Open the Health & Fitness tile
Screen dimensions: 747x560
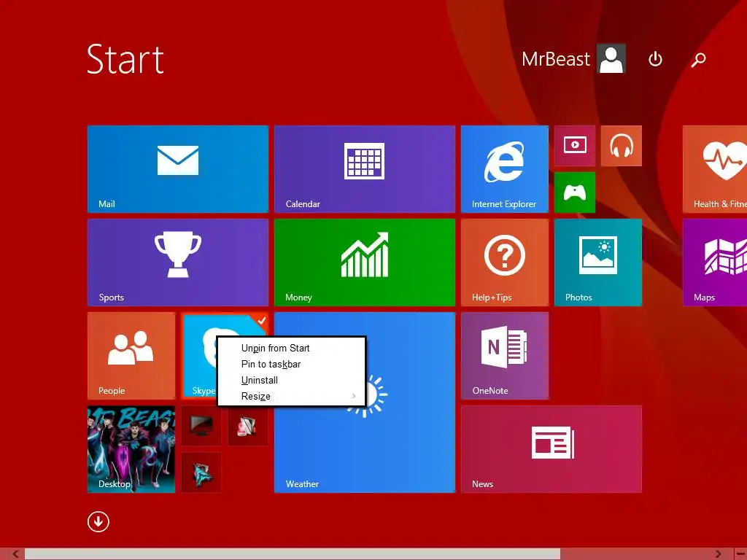715,169
